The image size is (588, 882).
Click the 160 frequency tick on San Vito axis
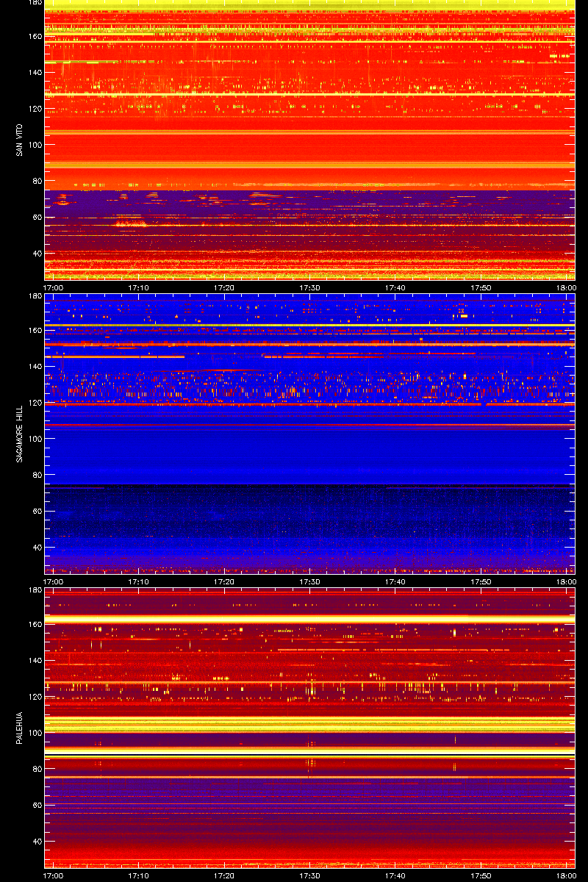(x=34, y=37)
